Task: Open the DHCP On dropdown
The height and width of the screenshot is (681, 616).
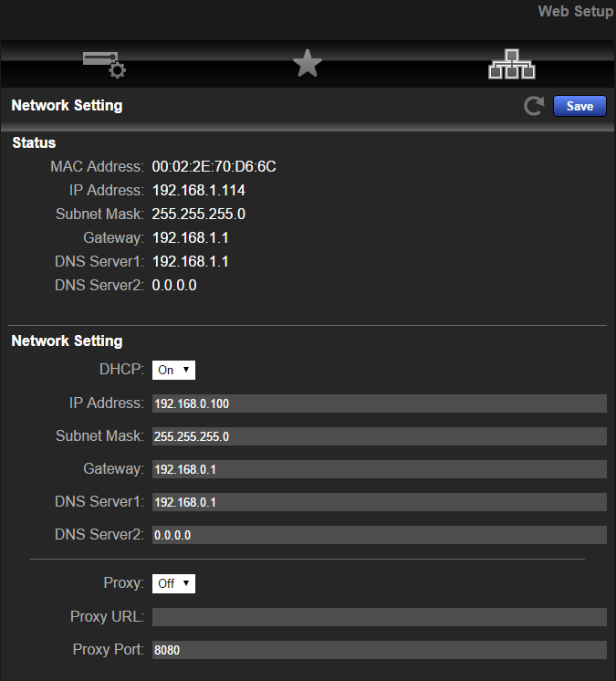Action: [x=173, y=370]
